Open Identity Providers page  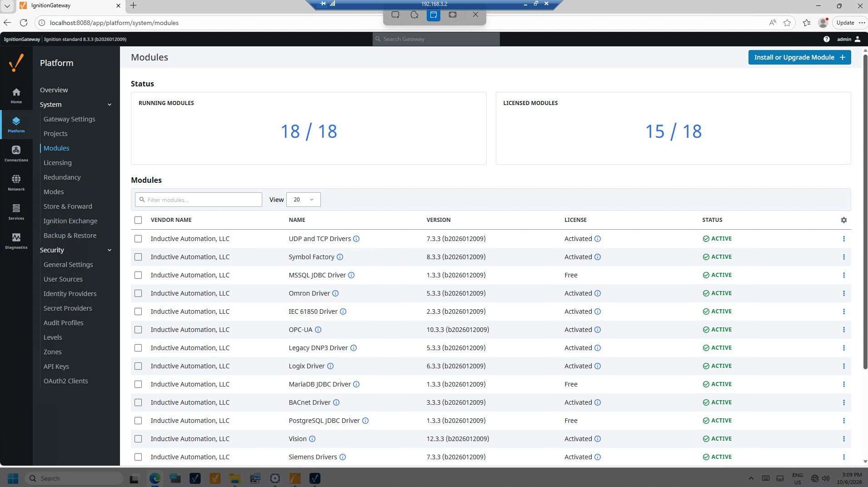pos(70,294)
